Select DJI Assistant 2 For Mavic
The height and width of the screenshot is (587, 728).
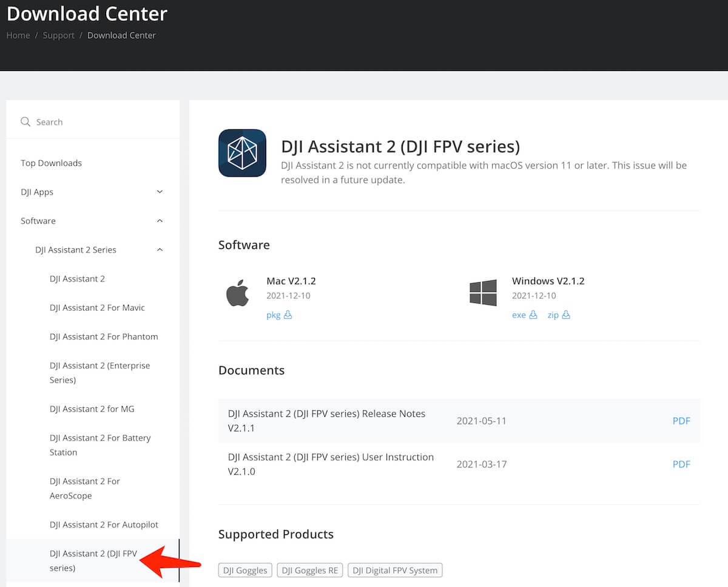coord(97,308)
